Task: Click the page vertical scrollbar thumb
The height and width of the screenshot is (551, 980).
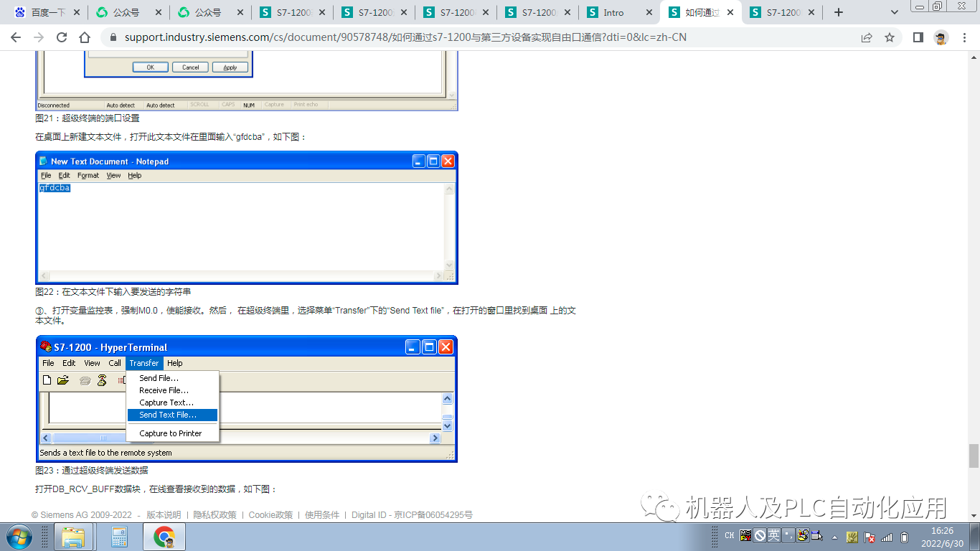Action: click(x=974, y=456)
